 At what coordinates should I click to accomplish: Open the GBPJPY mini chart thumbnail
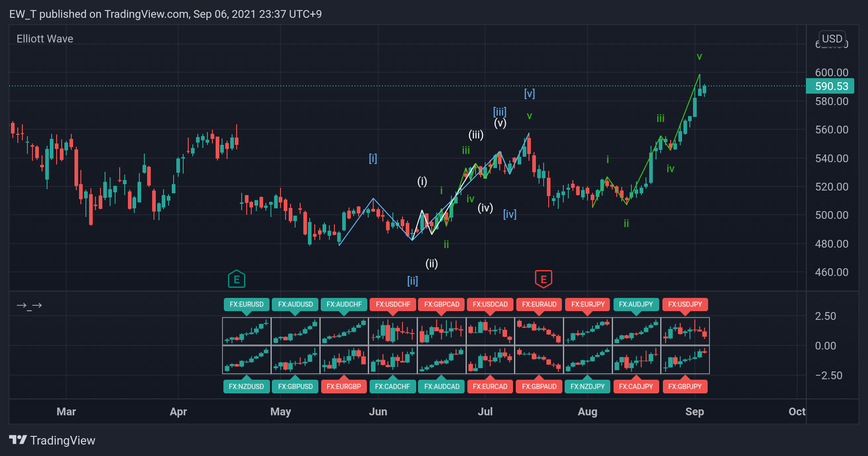click(x=685, y=360)
